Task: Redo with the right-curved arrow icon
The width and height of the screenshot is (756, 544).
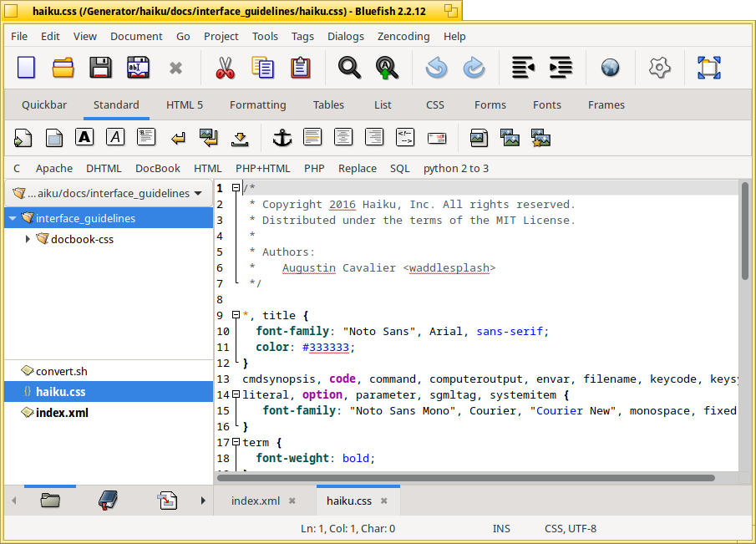Action: 474,68
